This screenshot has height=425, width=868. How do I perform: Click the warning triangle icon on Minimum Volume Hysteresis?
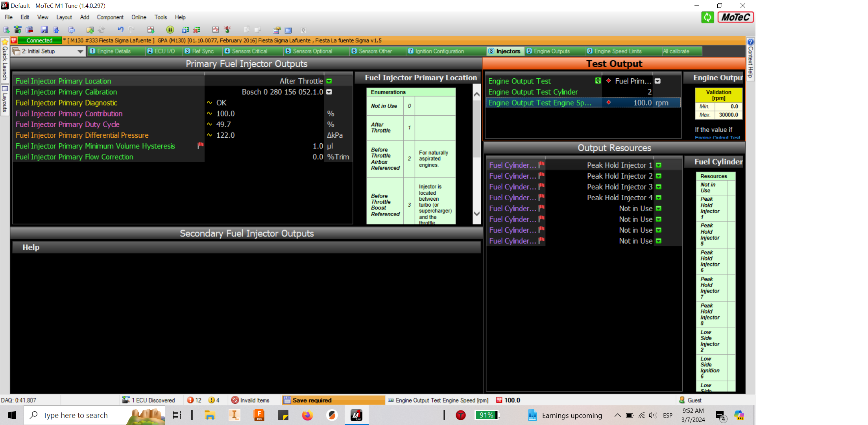point(200,146)
